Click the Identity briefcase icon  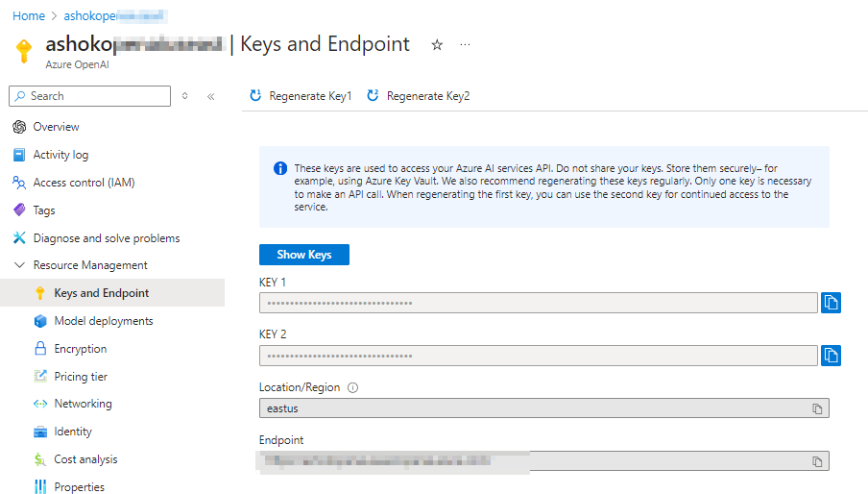[40, 432]
